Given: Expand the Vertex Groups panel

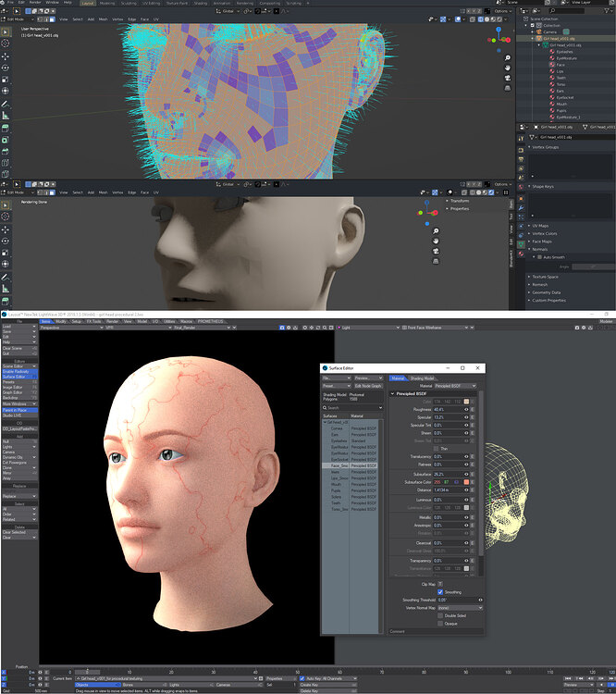Looking at the screenshot, I should [x=545, y=147].
